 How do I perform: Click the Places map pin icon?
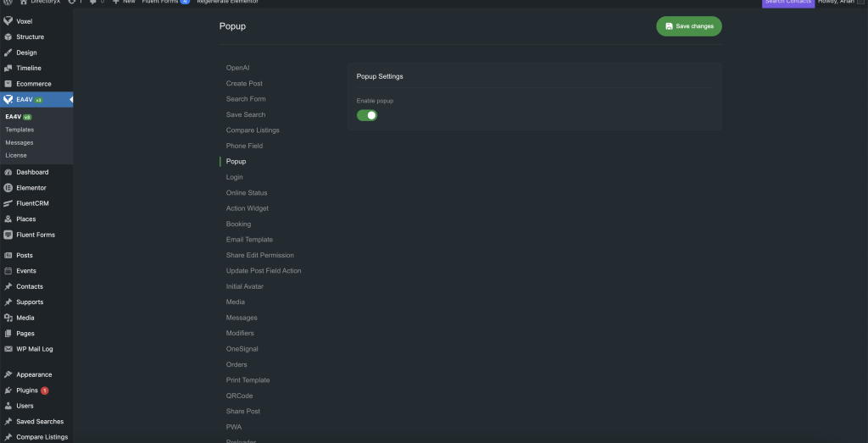coord(8,219)
